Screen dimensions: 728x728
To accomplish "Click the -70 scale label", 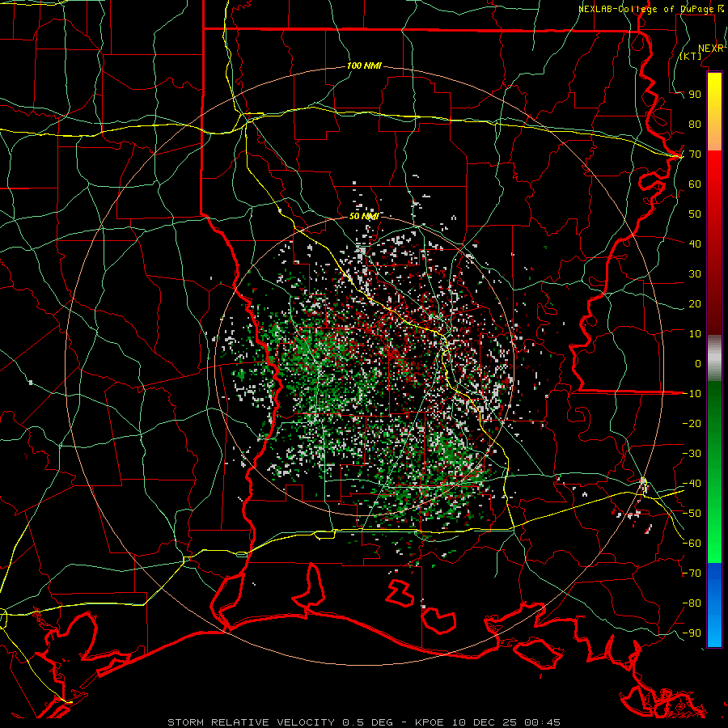I will [x=692, y=574].
